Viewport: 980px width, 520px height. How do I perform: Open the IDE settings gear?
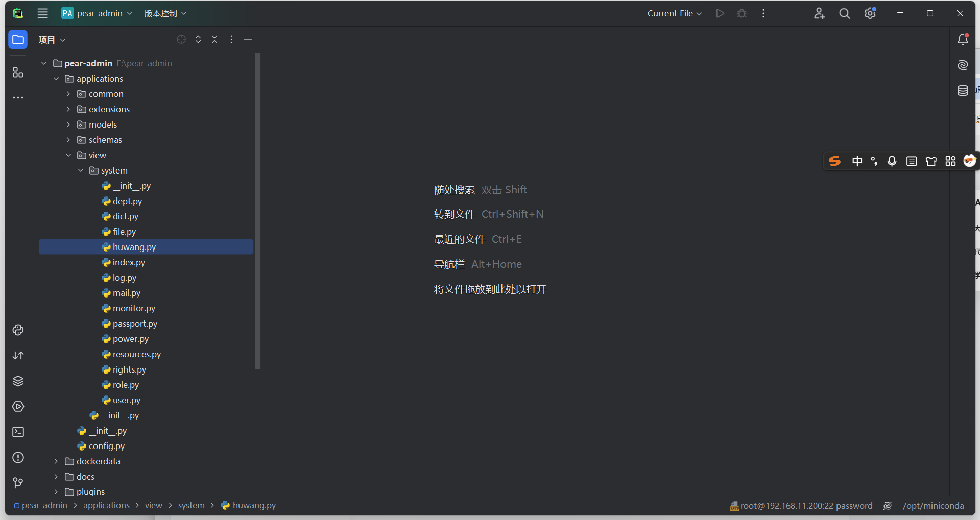[x=869, y=13]
